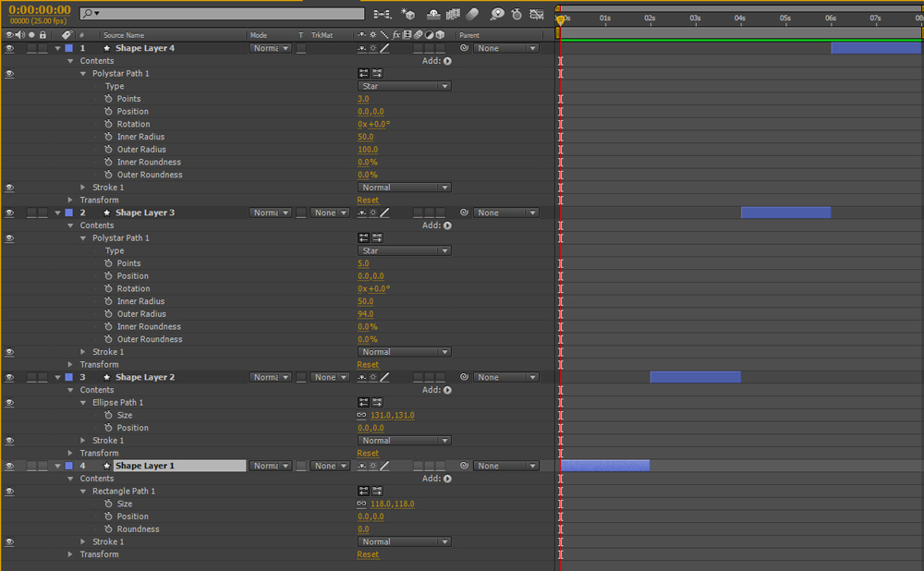Click Reset for Shape Layer 2 Transform

[368, 453]
